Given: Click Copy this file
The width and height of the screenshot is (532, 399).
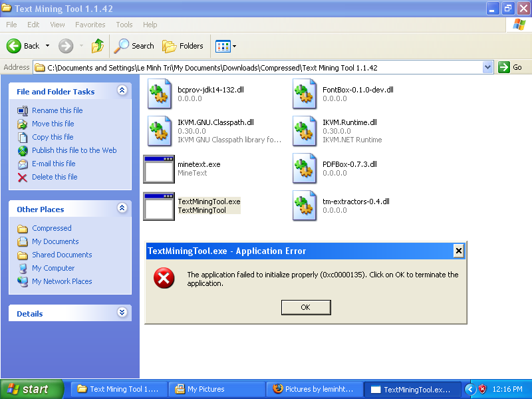Looking at the screenshot, I should [x=53, y=137].
